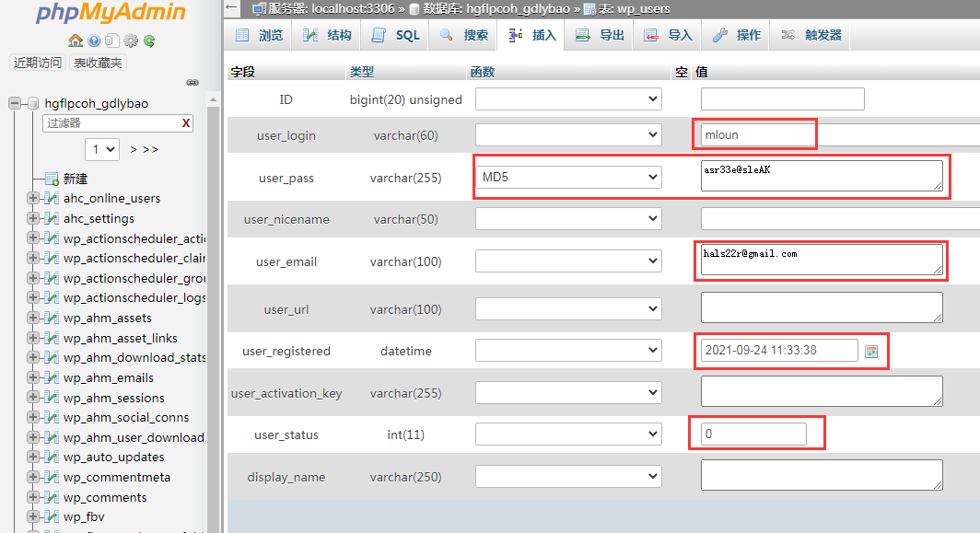Open function dropdown for user_registered

pos(568,351)
